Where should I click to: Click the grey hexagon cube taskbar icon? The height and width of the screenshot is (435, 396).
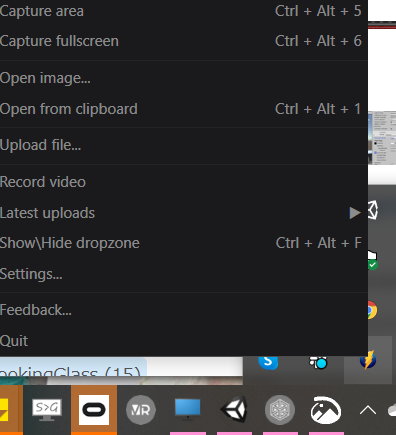(x=280, y=410)
